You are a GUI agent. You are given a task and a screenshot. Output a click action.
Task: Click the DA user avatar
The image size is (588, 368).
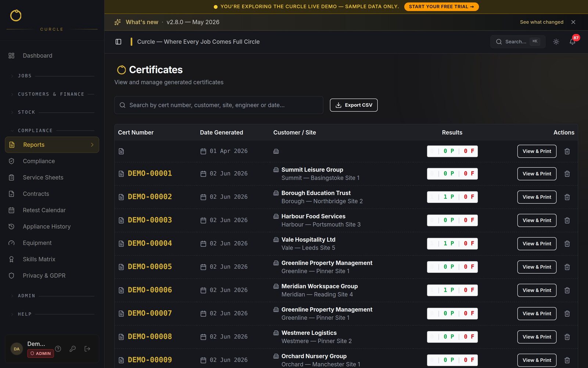17,349
